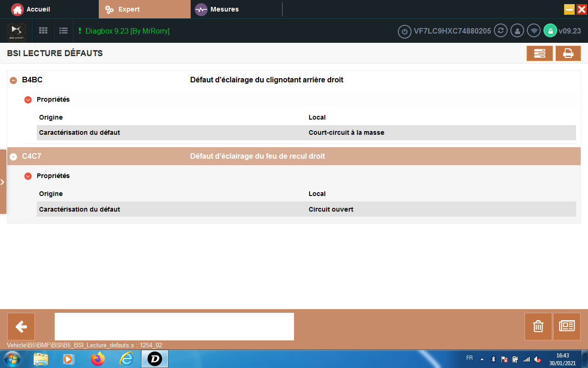This screenshot has width=588, height=368.
Task: Click the wifi connection icon
Action: [x=534, y=31]
